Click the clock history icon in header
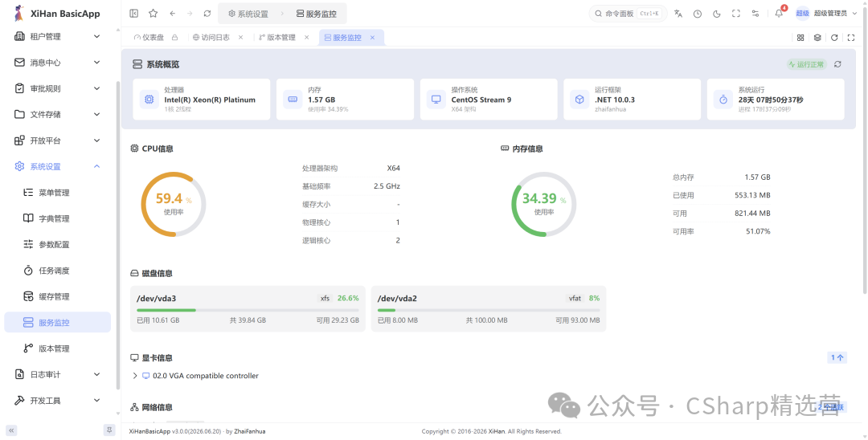868x440 pixels. pyautogui.click(x=698, y=14)
